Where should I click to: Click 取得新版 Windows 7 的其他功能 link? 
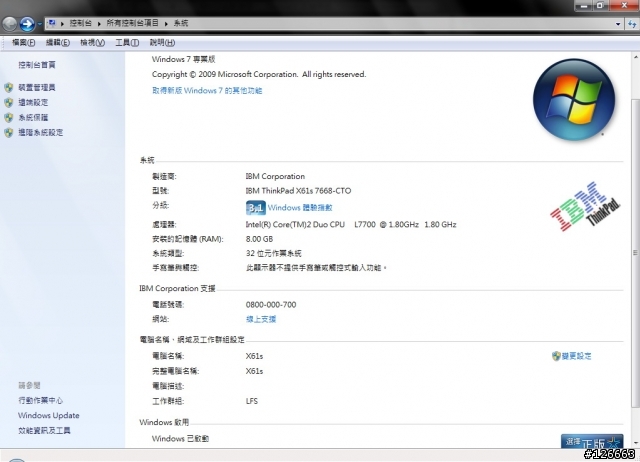point(207,91)
